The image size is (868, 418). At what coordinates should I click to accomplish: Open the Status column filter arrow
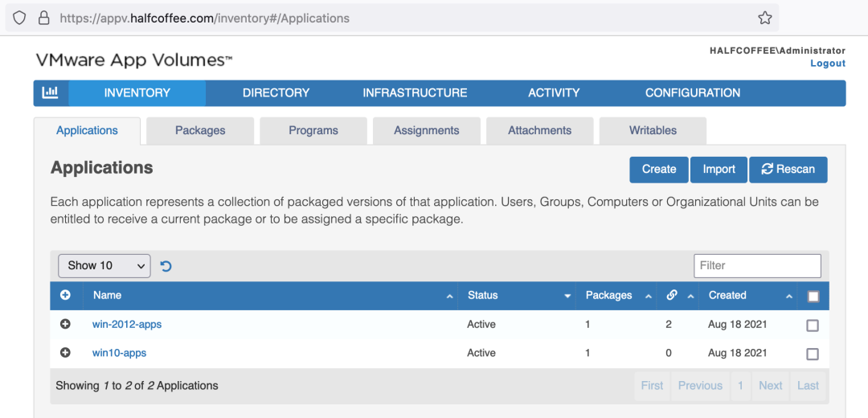[567, 296]
